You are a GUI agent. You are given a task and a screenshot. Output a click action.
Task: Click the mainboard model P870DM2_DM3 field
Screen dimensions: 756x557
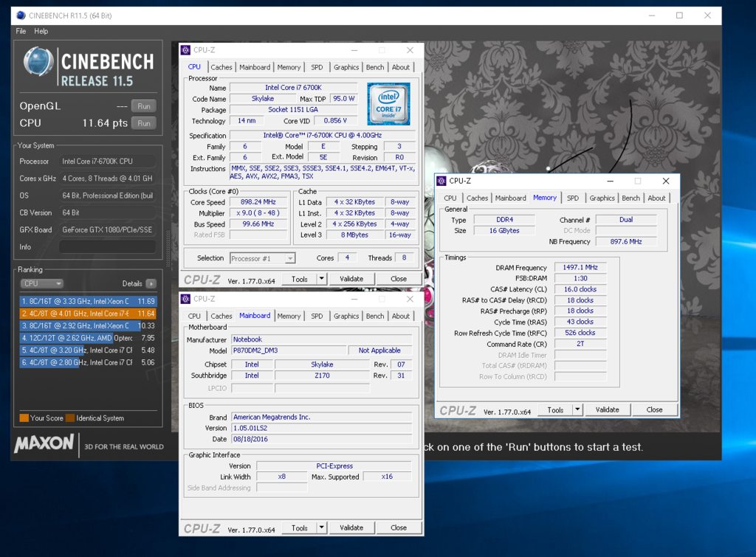pyautogui.click(x=289, y=350)
